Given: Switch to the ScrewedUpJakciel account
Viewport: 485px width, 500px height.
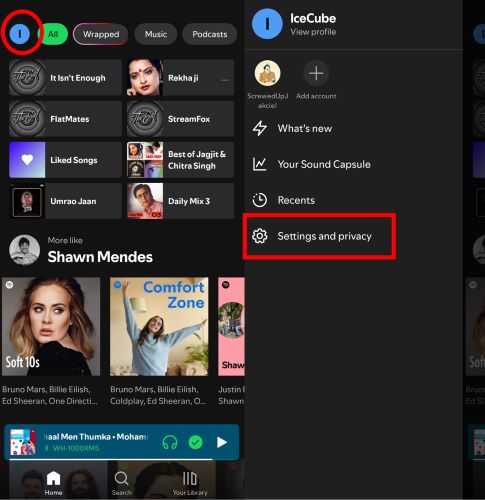Looking at the screenshot, I should point(267,84).
